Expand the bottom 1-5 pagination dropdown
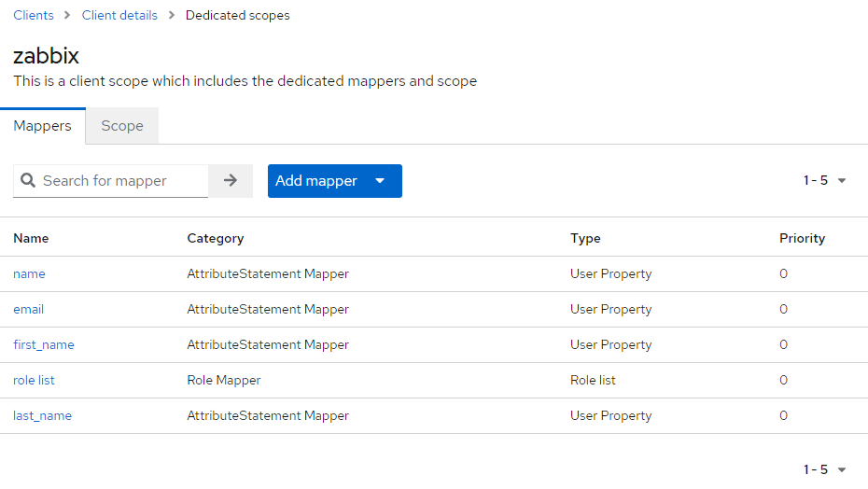The width and height of the screenshot is (868, 489). (825, 469)
